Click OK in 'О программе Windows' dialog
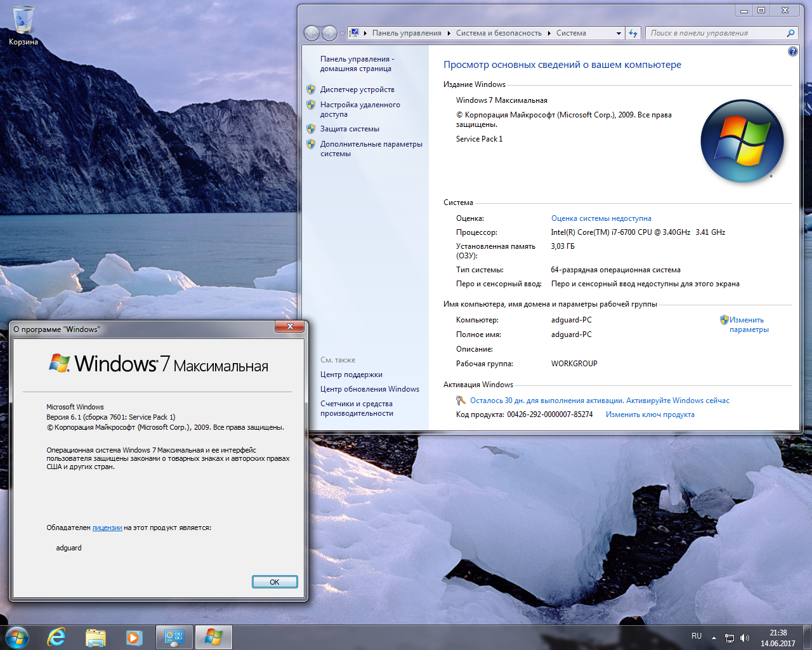Screen dimensions: 812x650 tap(275, 582)
